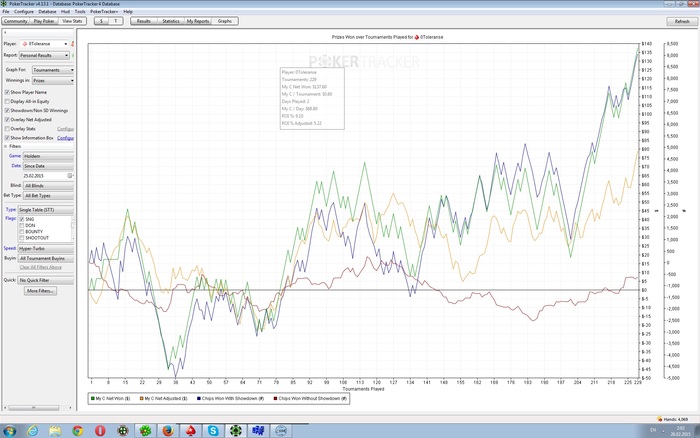The width and height of the screenshot is (700, 438).
Task: Open the Database menu
Action: coord(48,11)
